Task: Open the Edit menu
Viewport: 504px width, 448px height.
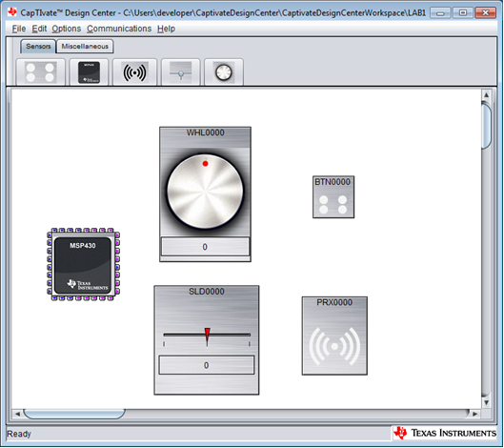Action: (39, 29)
